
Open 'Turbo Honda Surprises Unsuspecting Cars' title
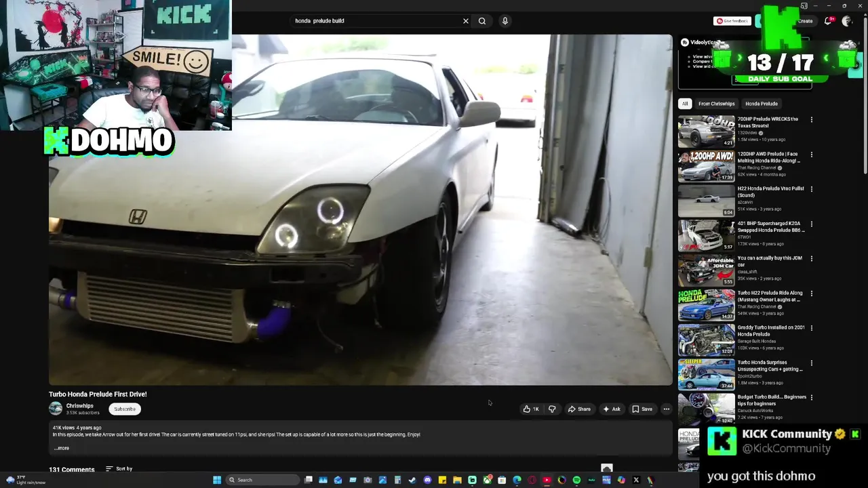[770, 366]
